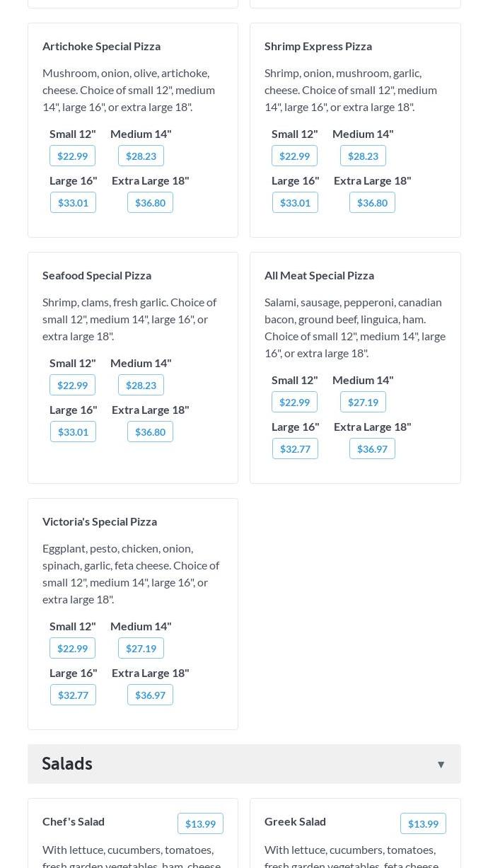
Task: Pick Seafood Special Extra Large 18" price
Action: click(150, 432)
